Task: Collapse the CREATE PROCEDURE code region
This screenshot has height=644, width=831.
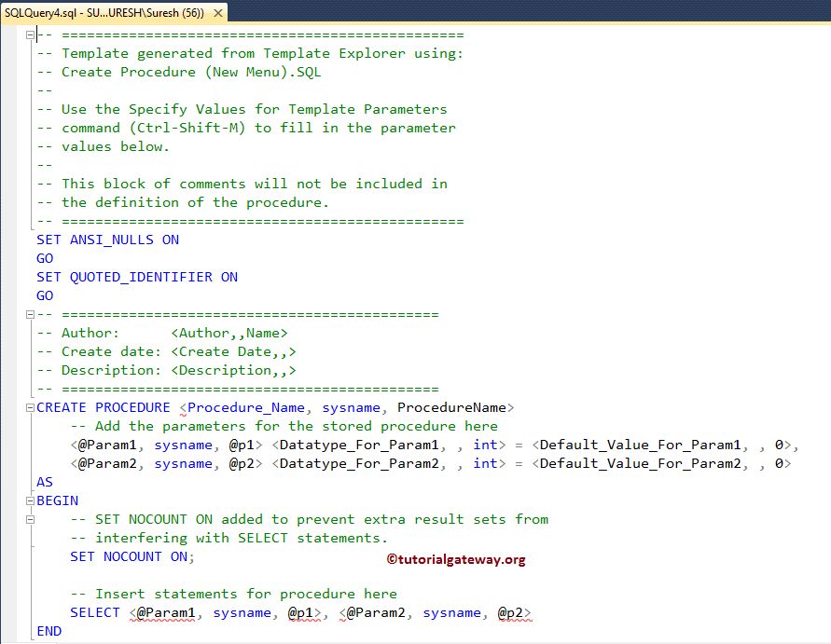Action: tap(31, 407)
